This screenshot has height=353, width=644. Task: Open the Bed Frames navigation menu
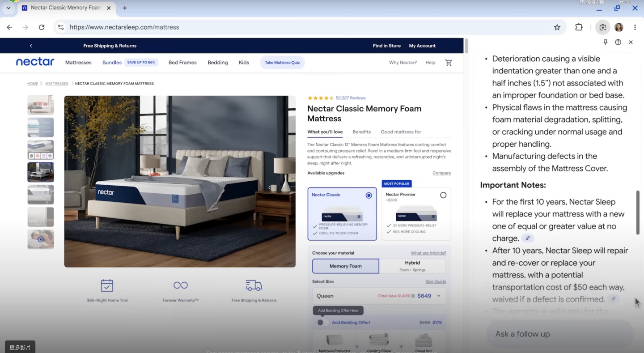[182, 63]
